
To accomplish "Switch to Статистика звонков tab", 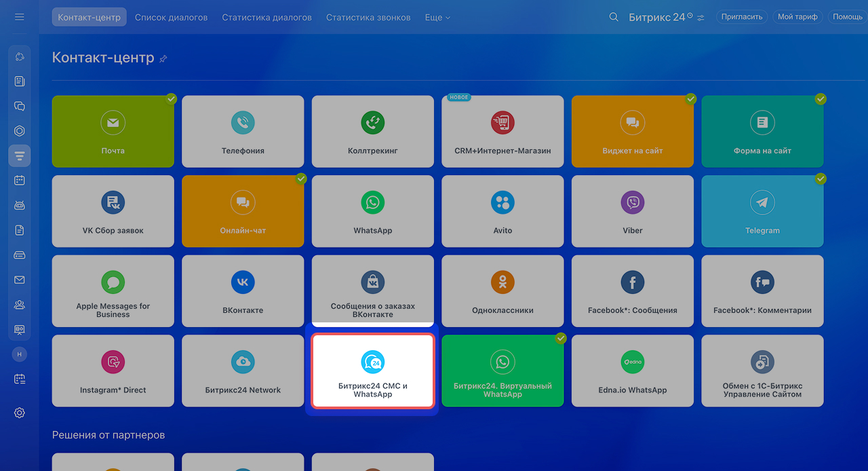I will tap(368, 17).
